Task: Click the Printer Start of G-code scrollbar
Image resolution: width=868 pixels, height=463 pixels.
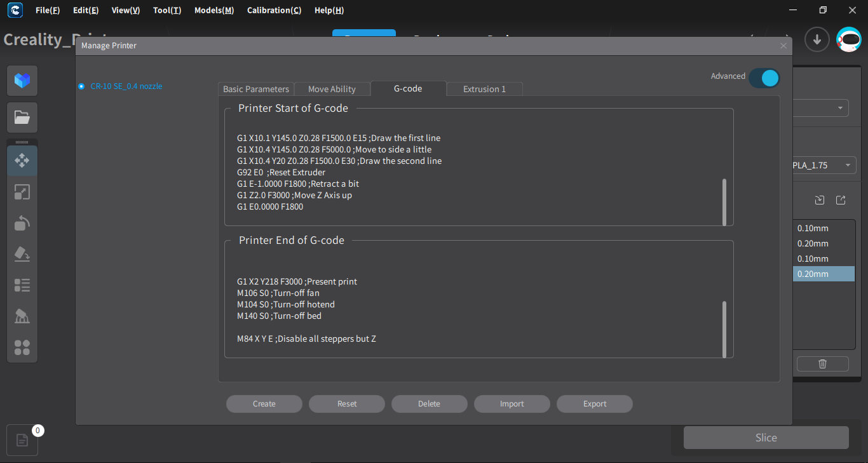Action: (724, 201)
